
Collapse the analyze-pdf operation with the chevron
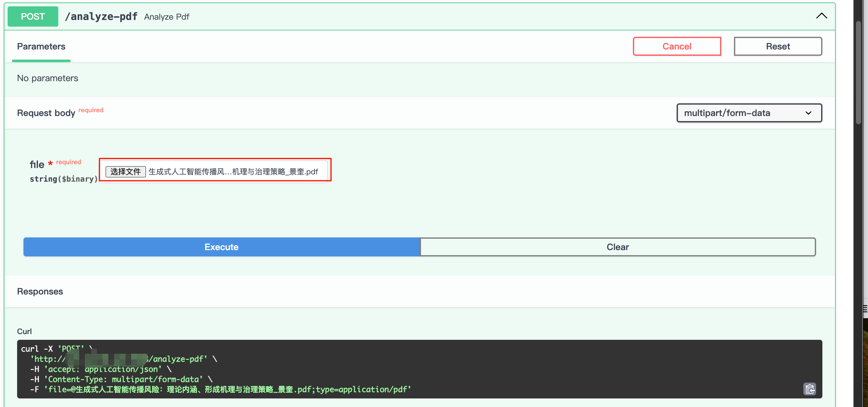coord(821,16)
